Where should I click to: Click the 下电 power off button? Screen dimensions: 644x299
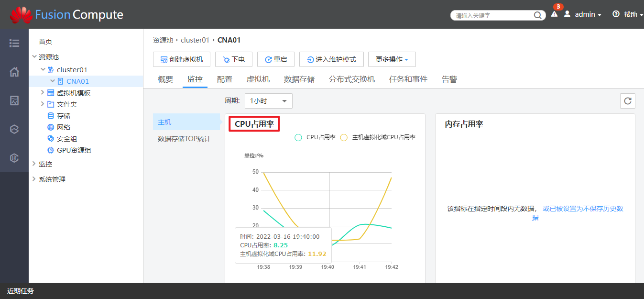(x=234, y=59)
